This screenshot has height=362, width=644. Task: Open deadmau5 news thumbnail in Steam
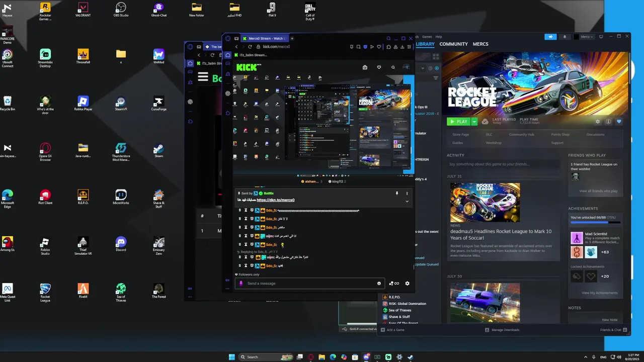click(485, 202)
